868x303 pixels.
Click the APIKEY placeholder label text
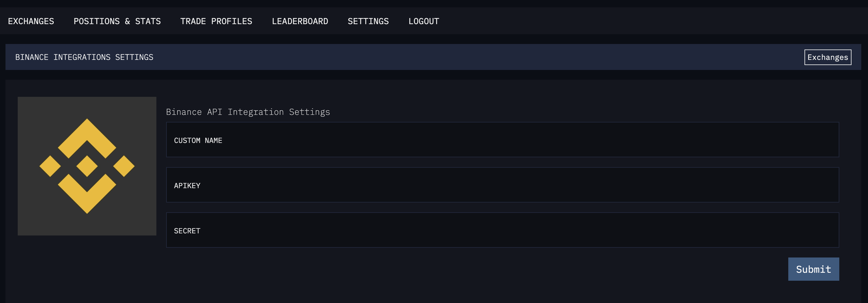pyautogui.click(x=187, y=186)
